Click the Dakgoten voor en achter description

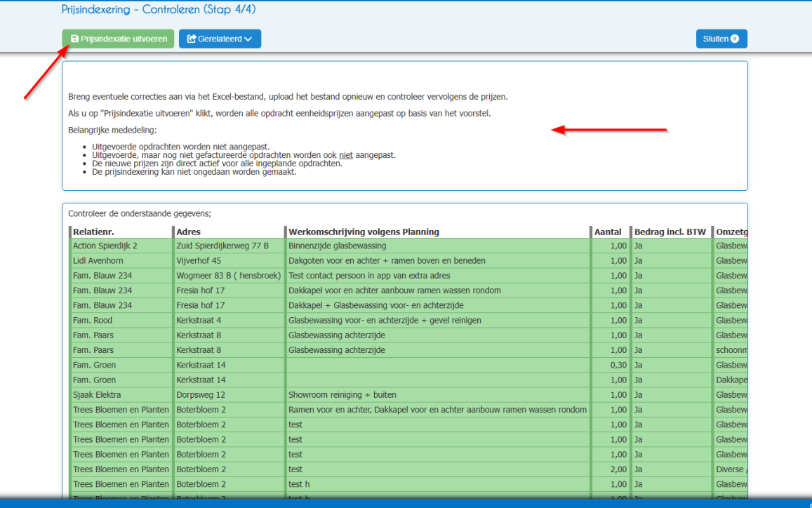coord(438,261)
